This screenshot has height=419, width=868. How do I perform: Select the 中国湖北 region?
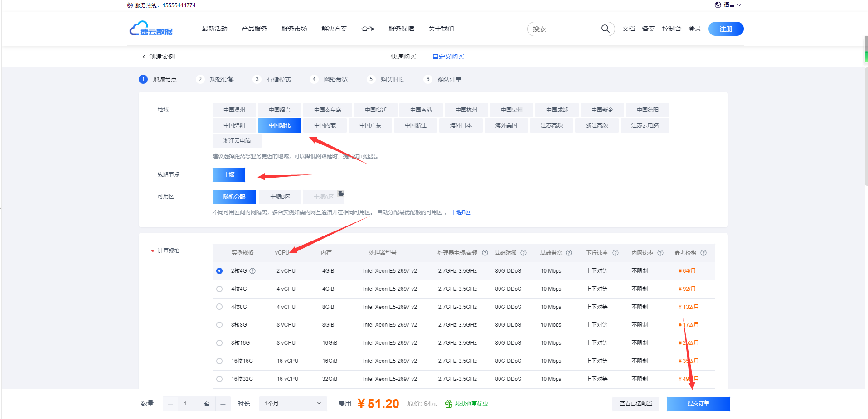(x=280, y=125)
